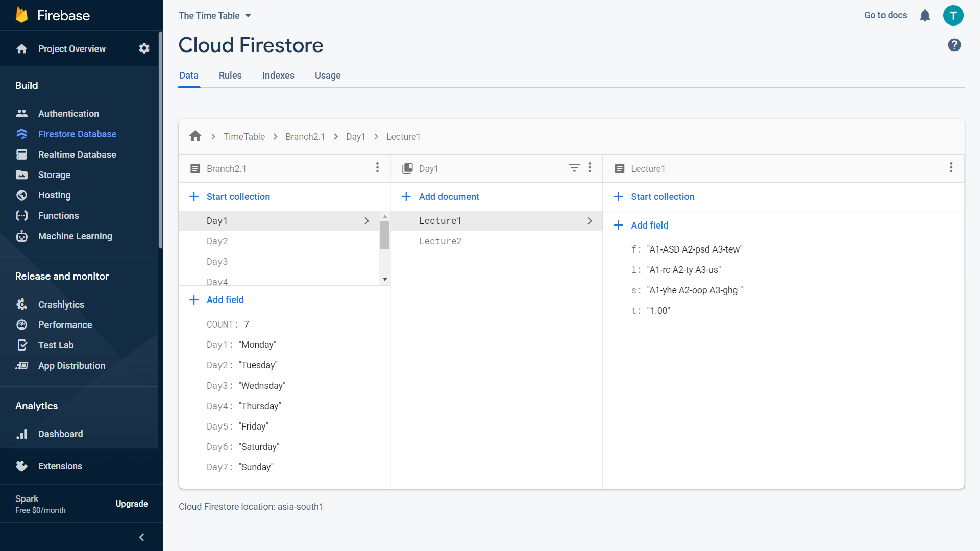Select the Lecture2 document
Screen dimensions: 980x551
(440, 241)
